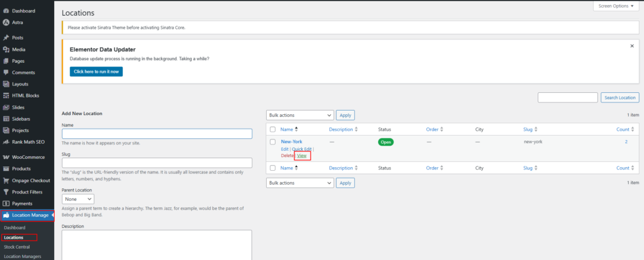Click the Astra theme icon
The width and height of the screenshot is (644, 260).
point(6,22)
